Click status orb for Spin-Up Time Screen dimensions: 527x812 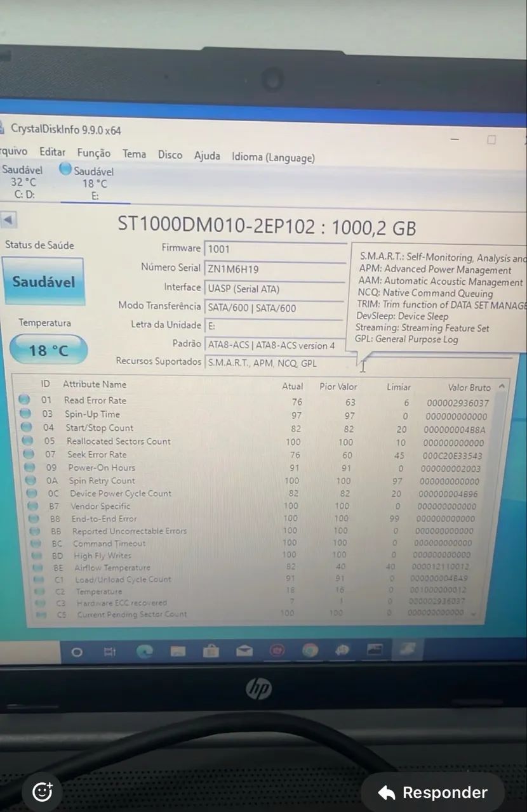click(x=25, y=414)
